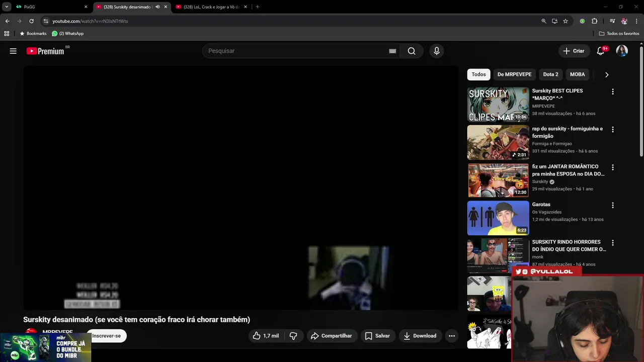
Task: Open the WhatsApp bookmark
Action: pyautogui.click(x=68, y=34)
